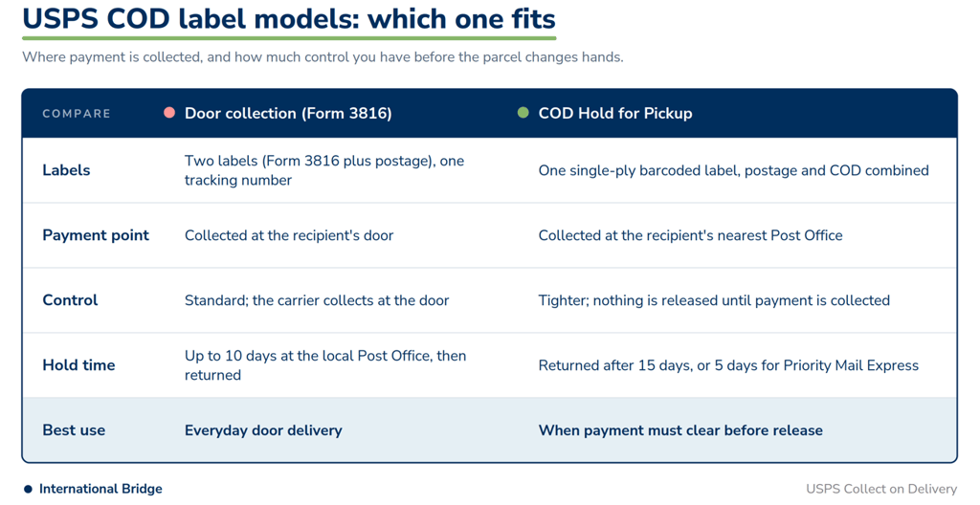Image resolution: width=980 pixels, height=505 pixels.
Task: Select the COD Hold for Pickup column header
Action: [615, 113]
